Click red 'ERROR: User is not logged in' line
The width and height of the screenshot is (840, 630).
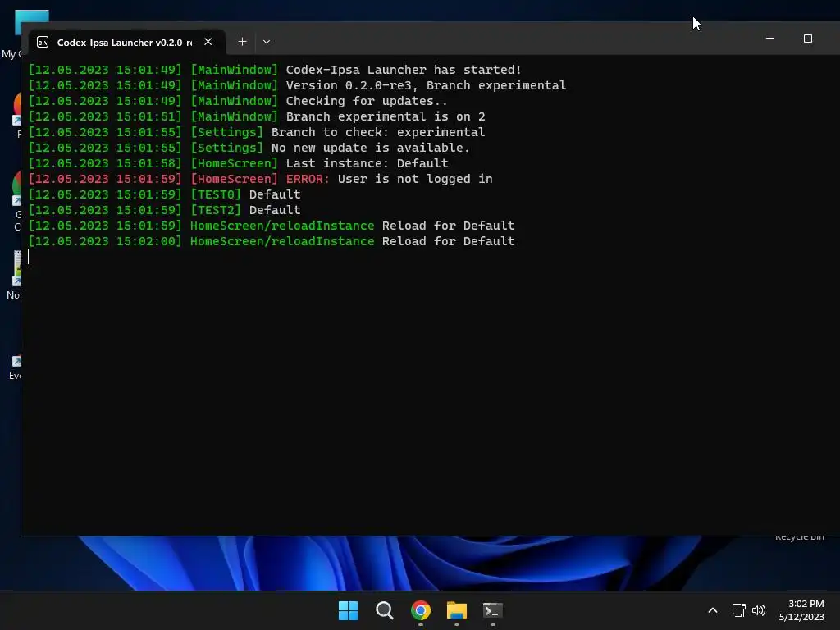click(260, 178)
